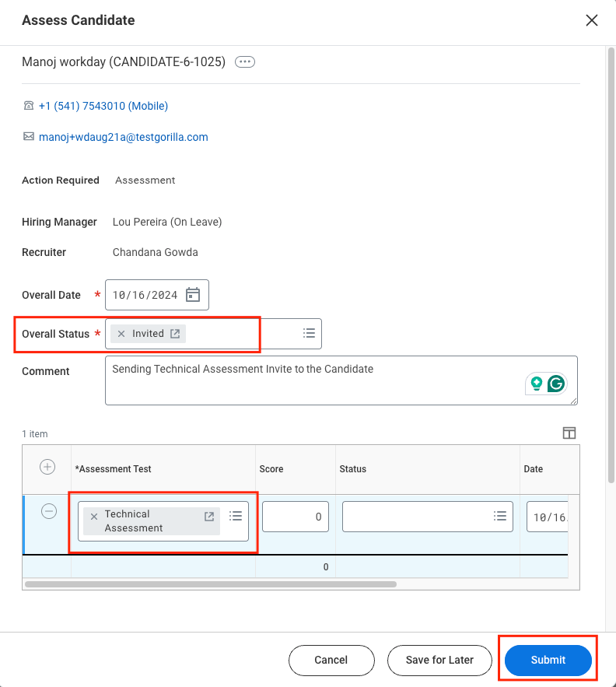Remove Invited from Overall Status

pyautogui.click(x=121, y=334)
